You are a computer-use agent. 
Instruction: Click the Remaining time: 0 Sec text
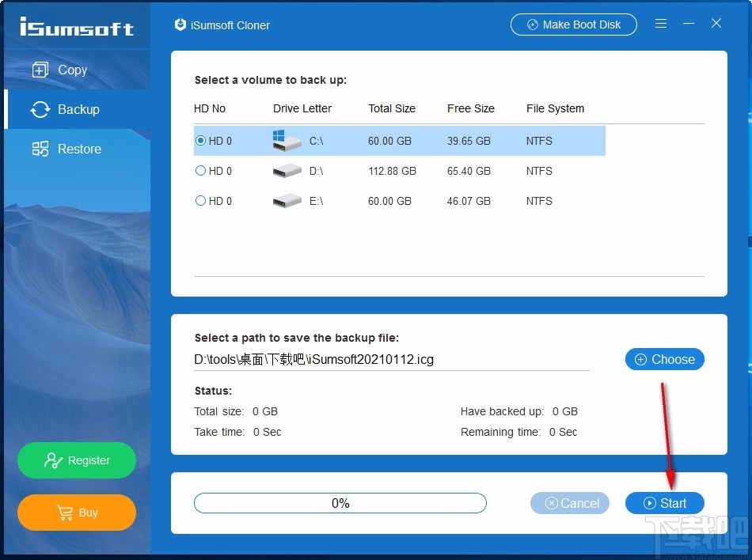coord(519,432)
